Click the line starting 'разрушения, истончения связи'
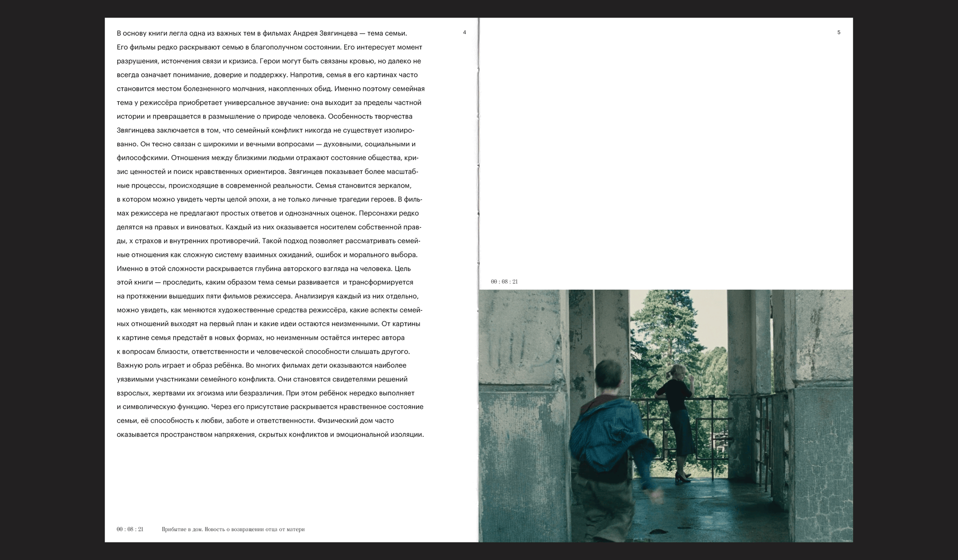Screen dimensions: 958x560 [269, 61]
